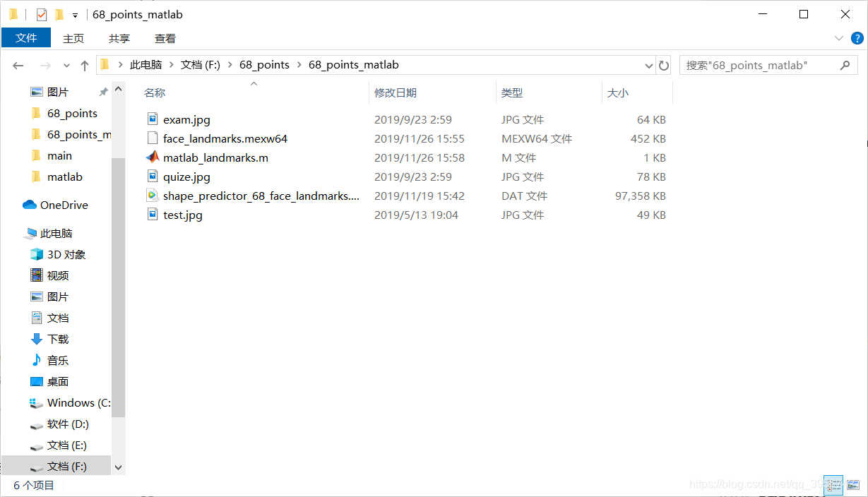Open the 查看 ribbon tab
This screenshot has width=868, height=497.
(x=165, y=38)
